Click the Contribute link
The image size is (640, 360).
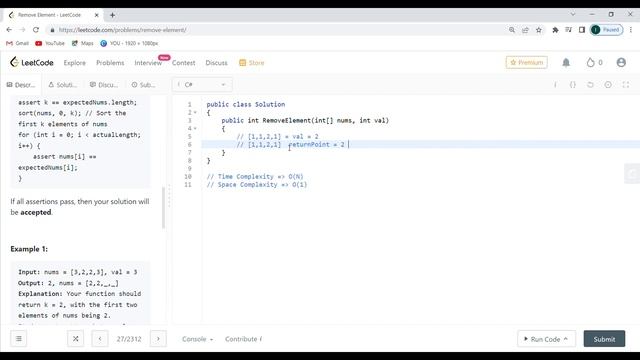244,339
